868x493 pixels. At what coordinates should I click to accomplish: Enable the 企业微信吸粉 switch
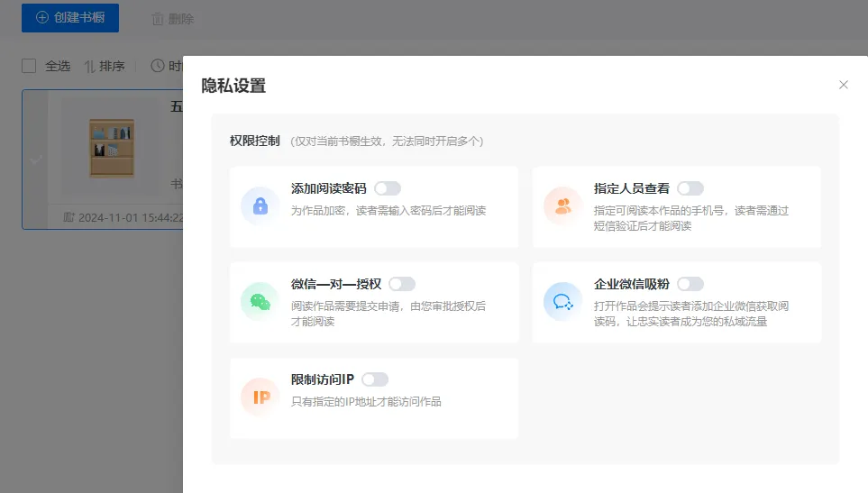(x=690, y=285)
